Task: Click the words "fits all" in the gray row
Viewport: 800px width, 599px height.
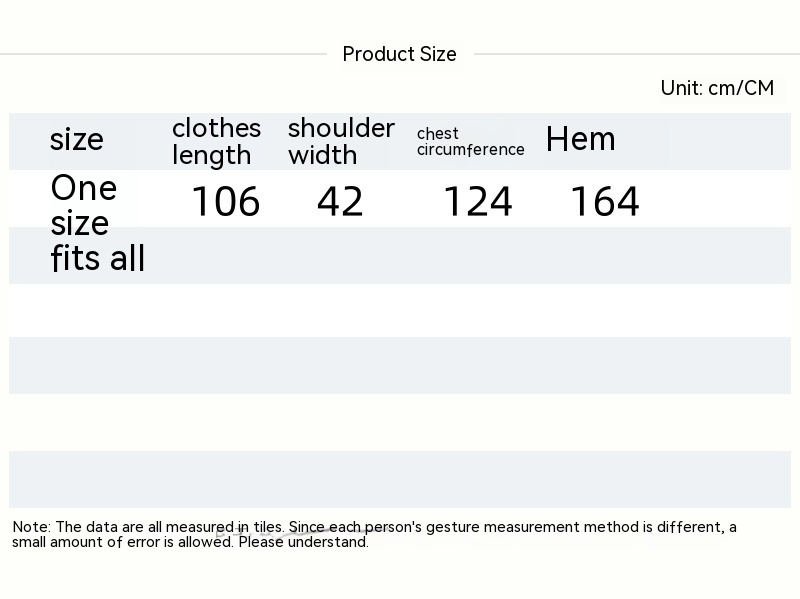Action: 98,258
